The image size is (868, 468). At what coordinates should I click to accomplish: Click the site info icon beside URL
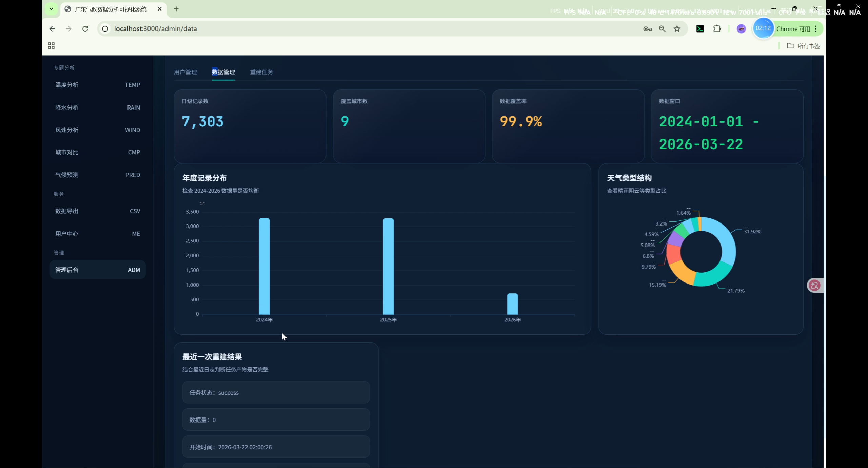click(105, 29)
